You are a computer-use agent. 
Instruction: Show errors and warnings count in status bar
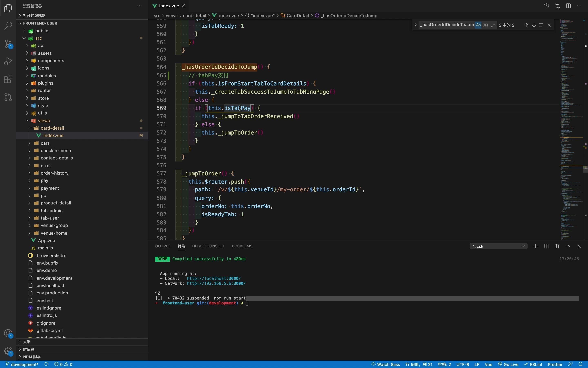63,364
